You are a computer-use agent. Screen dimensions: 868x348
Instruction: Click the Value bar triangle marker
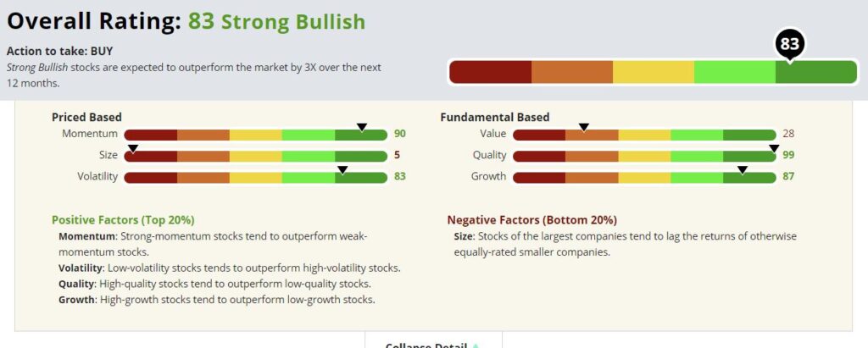tap(583, 128)
